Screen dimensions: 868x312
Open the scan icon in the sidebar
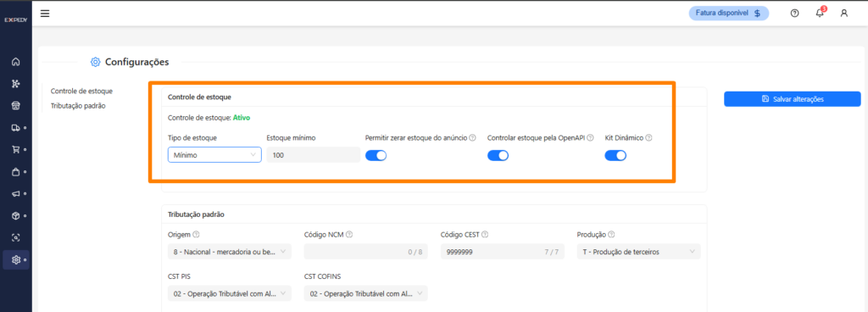15,237
